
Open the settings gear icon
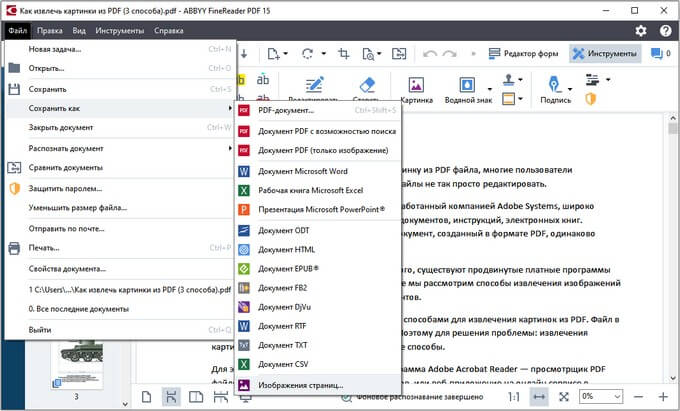pyautogui.click(x=642, y=31)
